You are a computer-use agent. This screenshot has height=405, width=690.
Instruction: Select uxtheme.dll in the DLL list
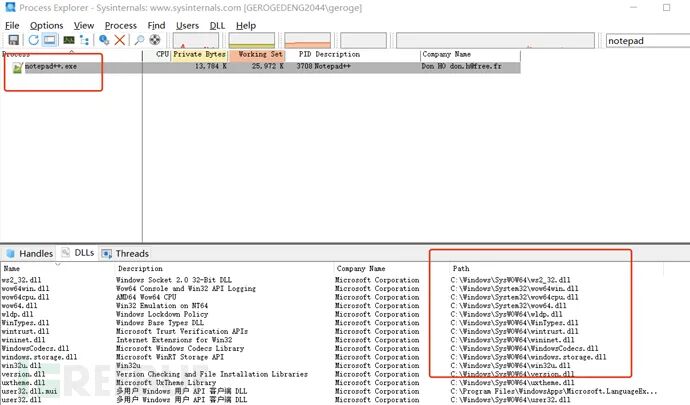click(23, 383)
